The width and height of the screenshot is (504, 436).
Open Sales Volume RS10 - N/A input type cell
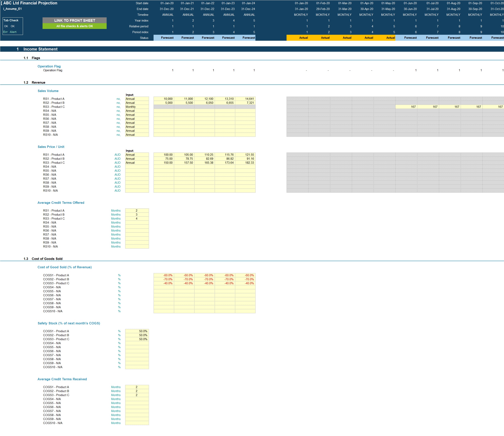[x=137, y=135]
